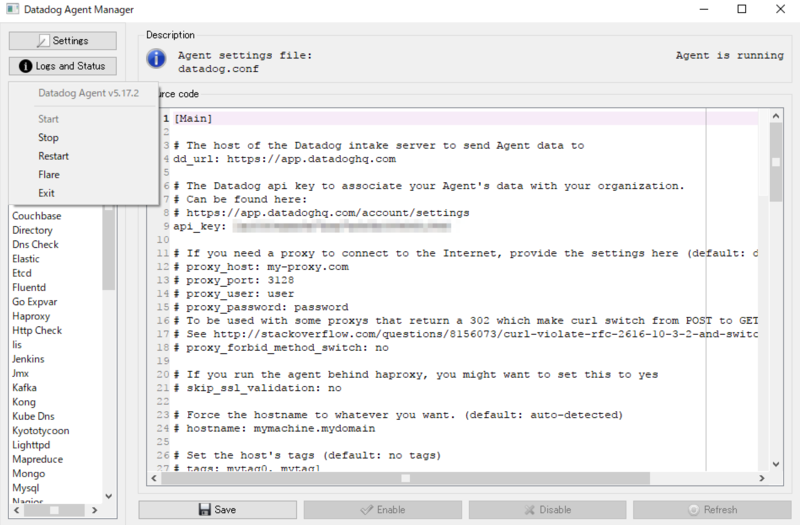Select Kyototycoon in the checks list
Screen dimensions: 800x525
click(40, 430)
